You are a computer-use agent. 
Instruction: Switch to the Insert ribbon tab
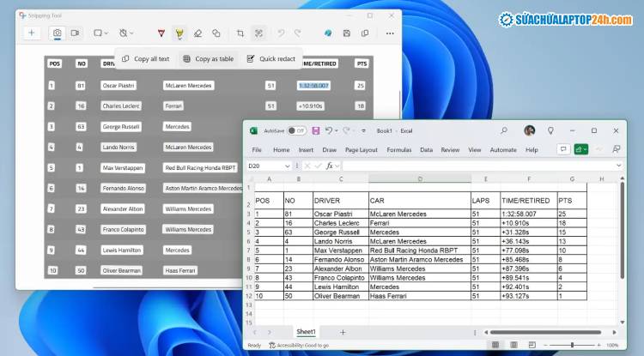pos(306,150)
